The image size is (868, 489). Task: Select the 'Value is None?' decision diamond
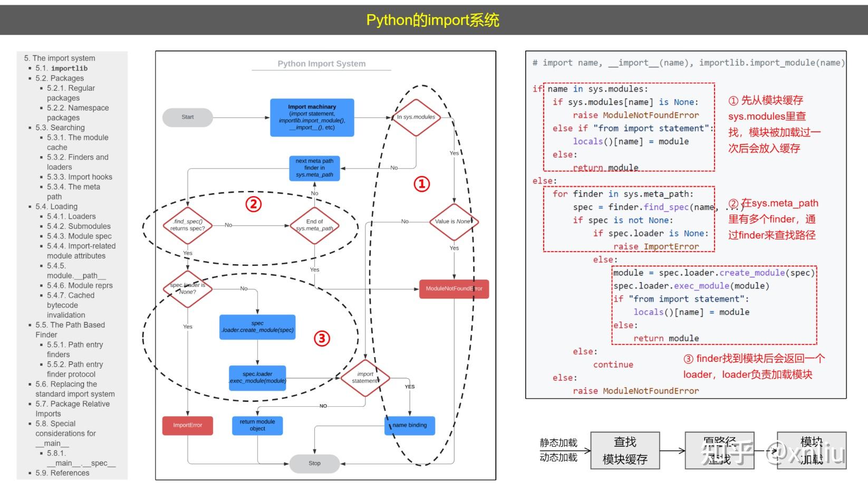452,222
